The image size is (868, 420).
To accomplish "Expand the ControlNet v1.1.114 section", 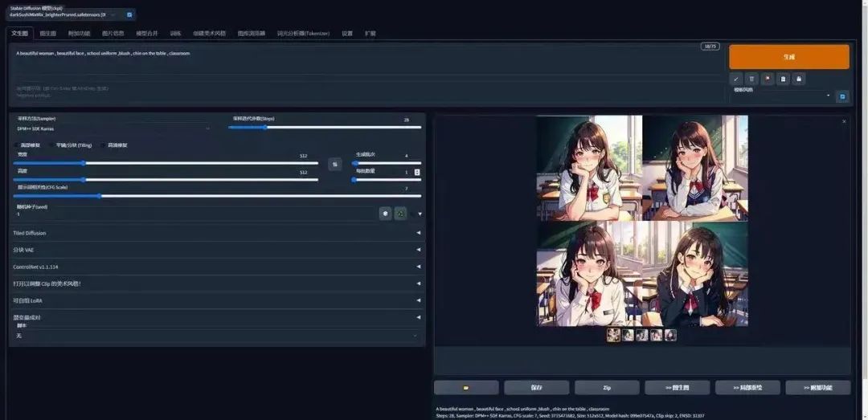I will (x=217, y=267).
